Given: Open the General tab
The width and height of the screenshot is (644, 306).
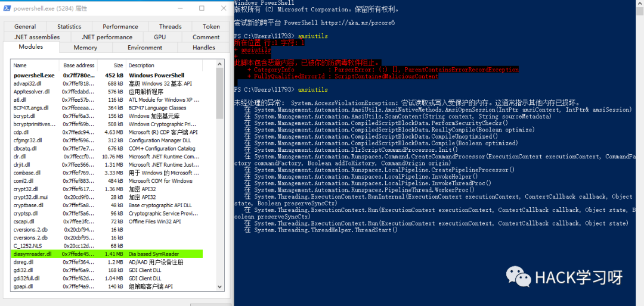Looking at the screenshot, I should 25,26.
